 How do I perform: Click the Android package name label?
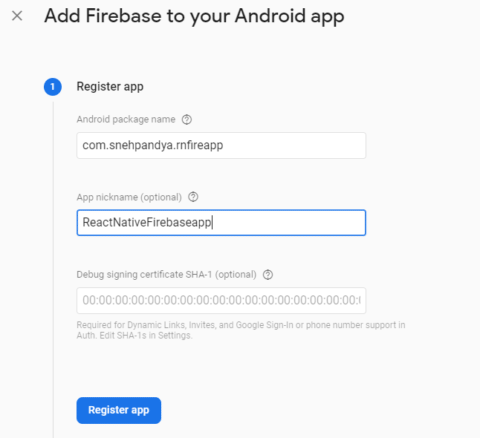(x=126, y=119)
